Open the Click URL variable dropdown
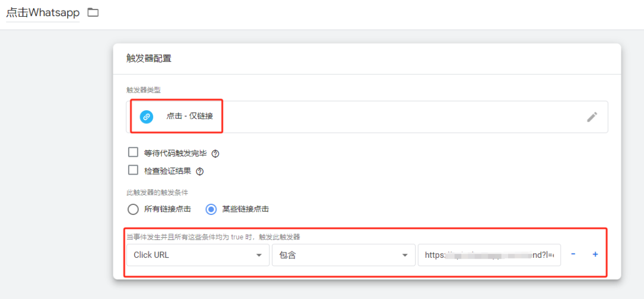The image size is (644, 299). (x=198, y=255)
